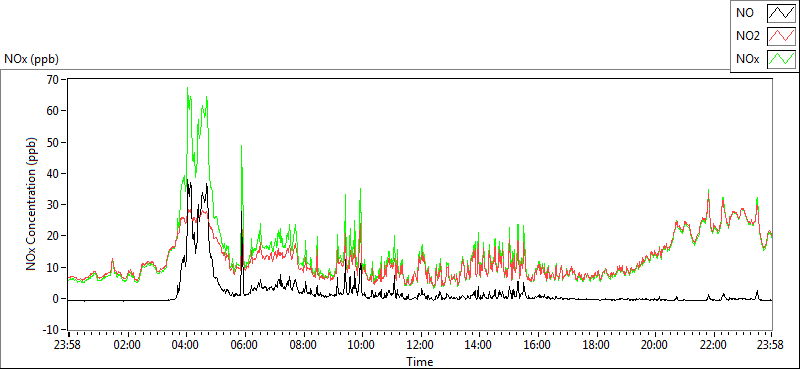The image size is (800, 369).
Task: Click the NOx (ppb) chart caption
Action: click(32, 59)
